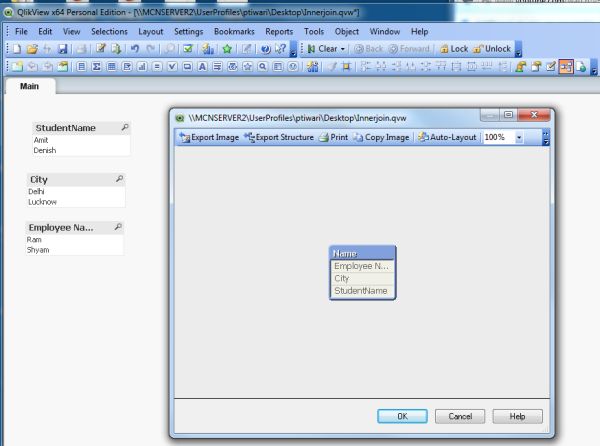Viewport: 600px width, 446px height.
Task: Create a Multi Box object
Action: pyautogui.click(x=127, y=67)
